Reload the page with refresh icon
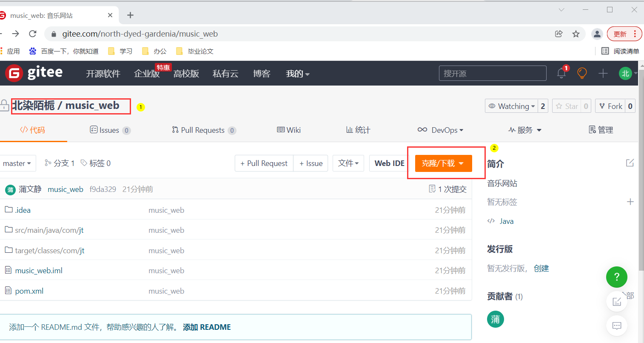Viewport: 644px width, 343px height. tap(33, 34)
